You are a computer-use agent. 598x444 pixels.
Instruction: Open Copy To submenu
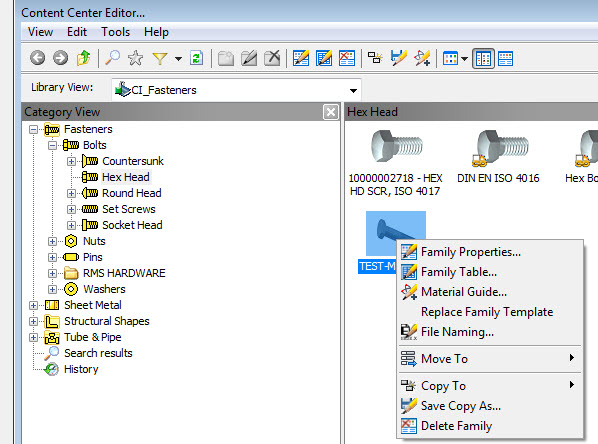[490, 386]
